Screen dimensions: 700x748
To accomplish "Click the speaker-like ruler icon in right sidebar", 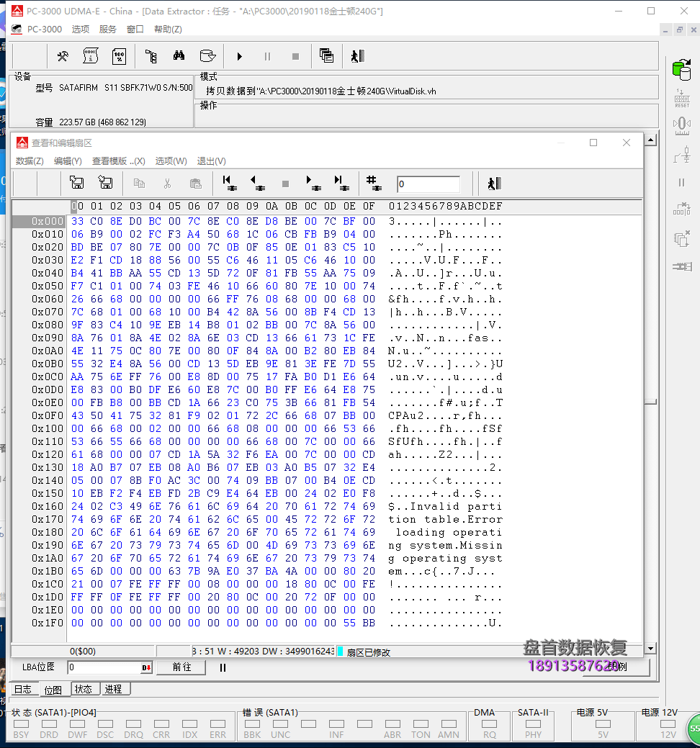I will coord(682,126).
